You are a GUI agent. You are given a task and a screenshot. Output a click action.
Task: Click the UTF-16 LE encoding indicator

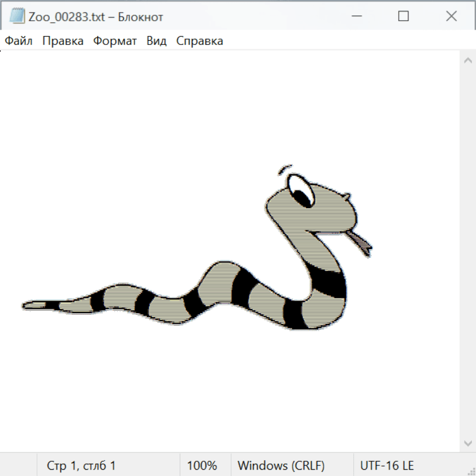point(387,466)
